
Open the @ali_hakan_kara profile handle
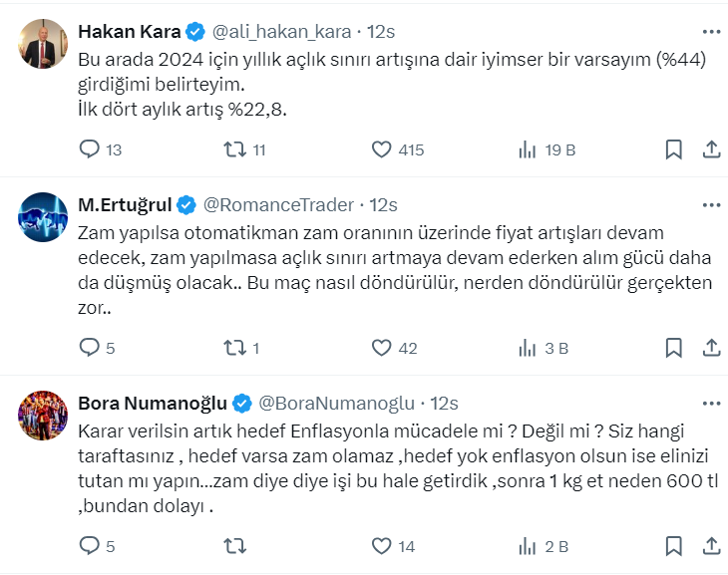point(285,32)
